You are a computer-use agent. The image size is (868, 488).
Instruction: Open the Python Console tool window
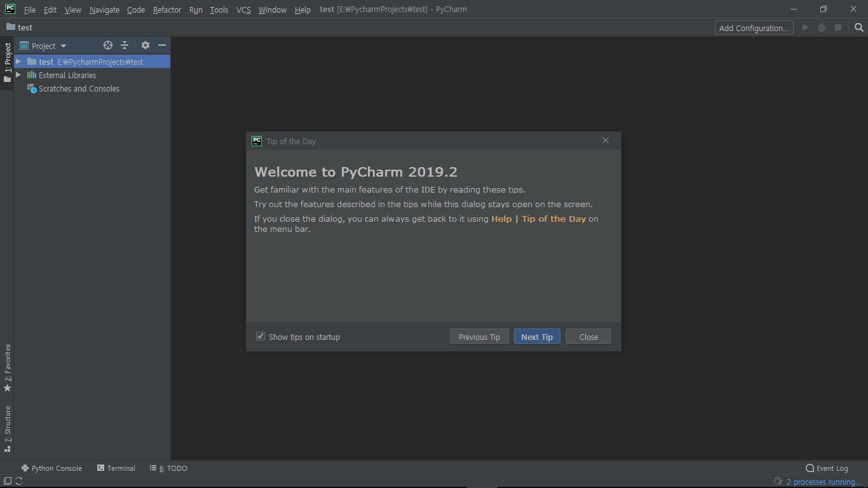(52, 468)
